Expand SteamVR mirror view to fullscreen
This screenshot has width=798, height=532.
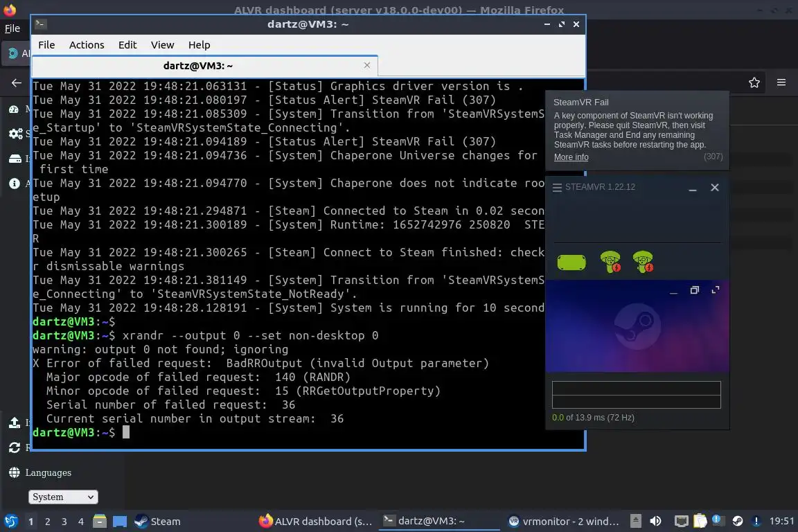click(x=715, y=290)
